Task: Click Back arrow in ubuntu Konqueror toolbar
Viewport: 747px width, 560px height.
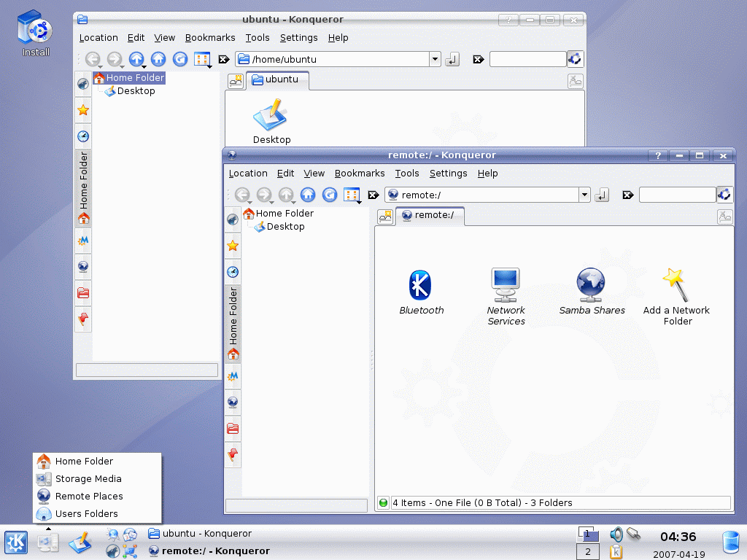Action: tap(93, 59)
